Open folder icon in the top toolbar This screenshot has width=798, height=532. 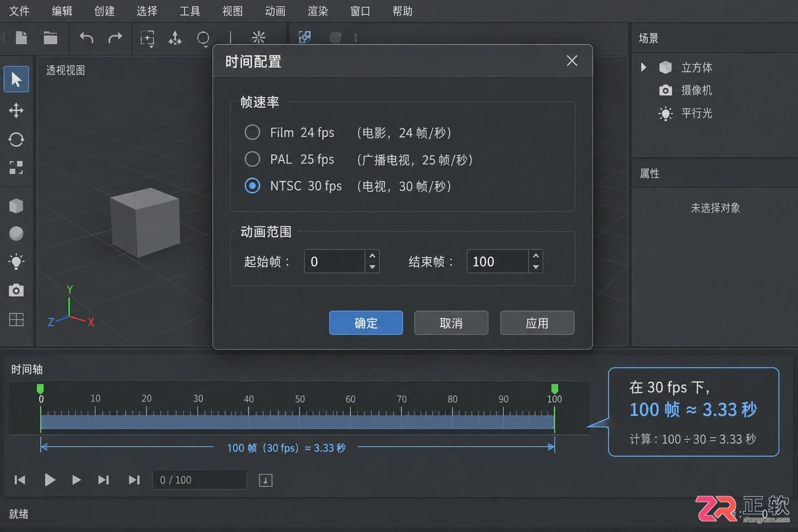click(50, 38)
